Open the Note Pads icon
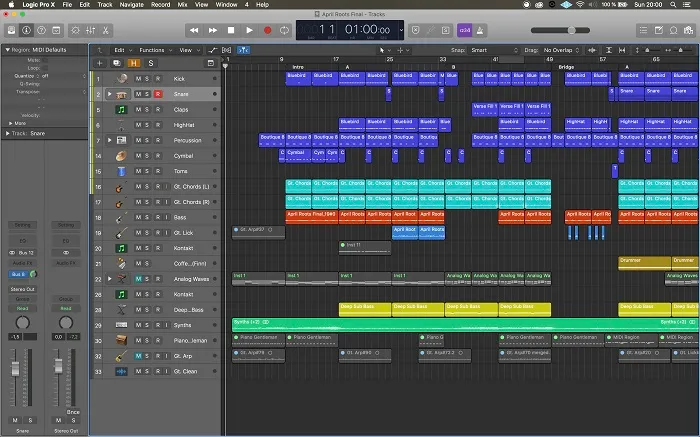This screenshot has height=437, width=700. coord(658,30)
